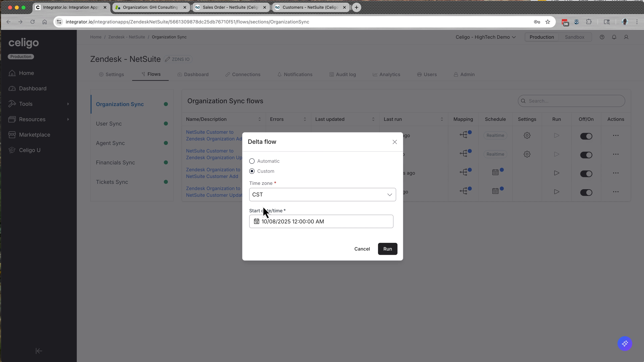Switch to the Analytics tab
This screenshot has height=362, width=644.
(x=389, y=74)
